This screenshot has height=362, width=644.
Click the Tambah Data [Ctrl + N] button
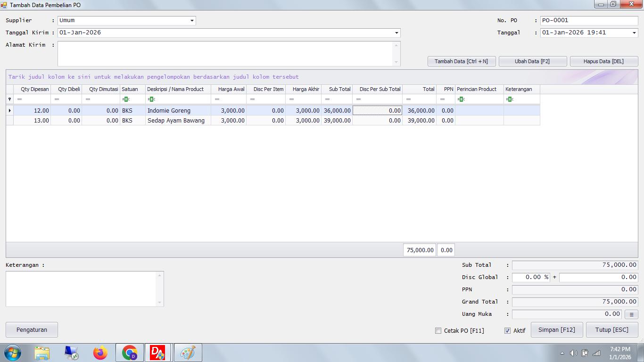(461, 61)
